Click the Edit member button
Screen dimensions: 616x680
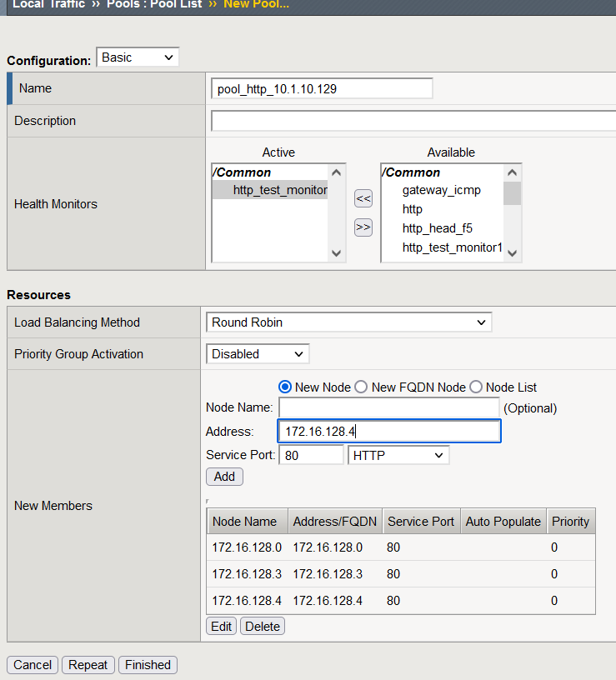point(221,627)
